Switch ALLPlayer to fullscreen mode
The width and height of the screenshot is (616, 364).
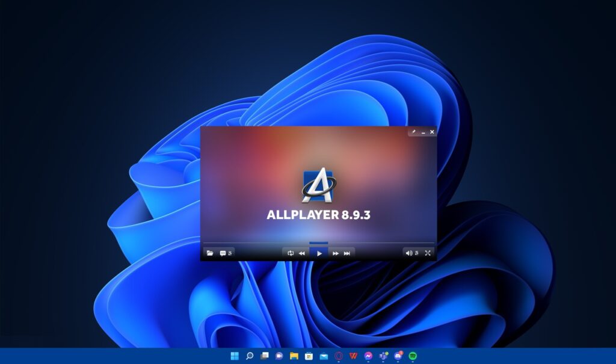click(428, 253)
